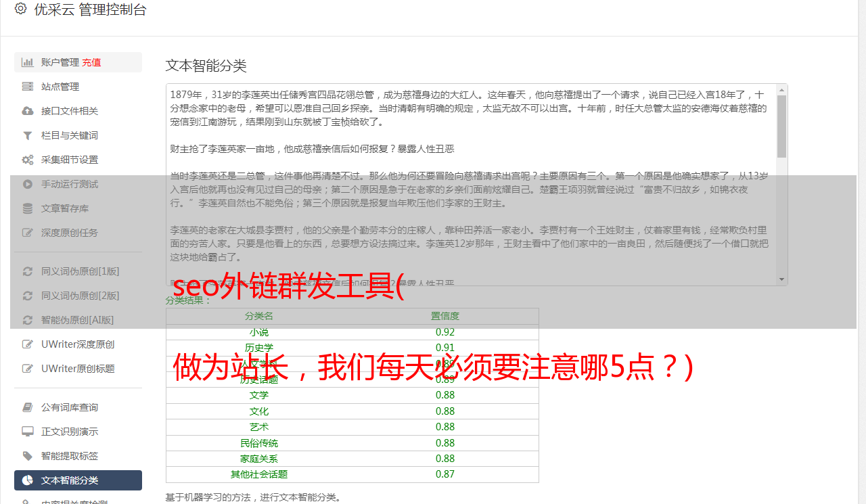866x504 pixels.
Task: Click the 艺术 category cell
Action: tap(259, 427)
